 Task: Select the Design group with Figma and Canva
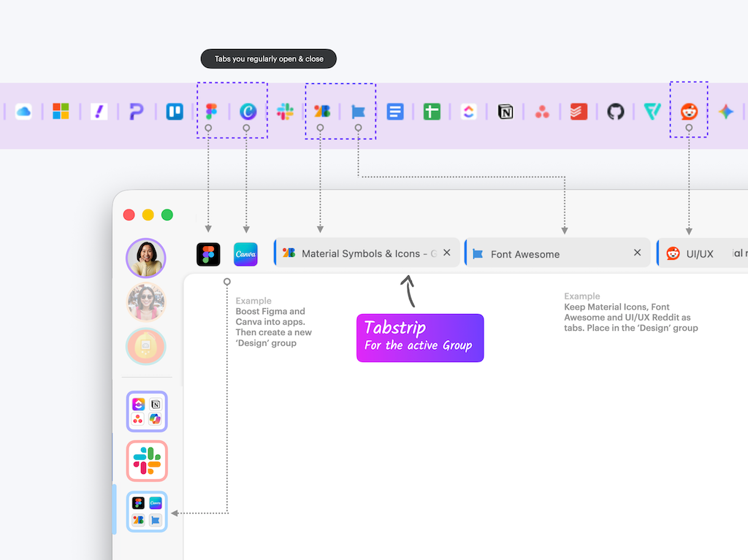(x=147, y=511)
